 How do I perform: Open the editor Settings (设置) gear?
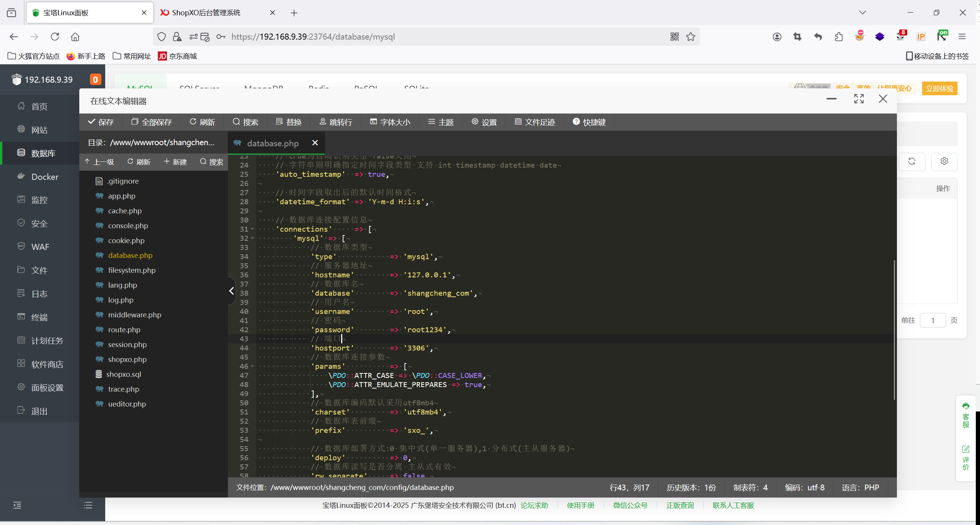[484, 122]
